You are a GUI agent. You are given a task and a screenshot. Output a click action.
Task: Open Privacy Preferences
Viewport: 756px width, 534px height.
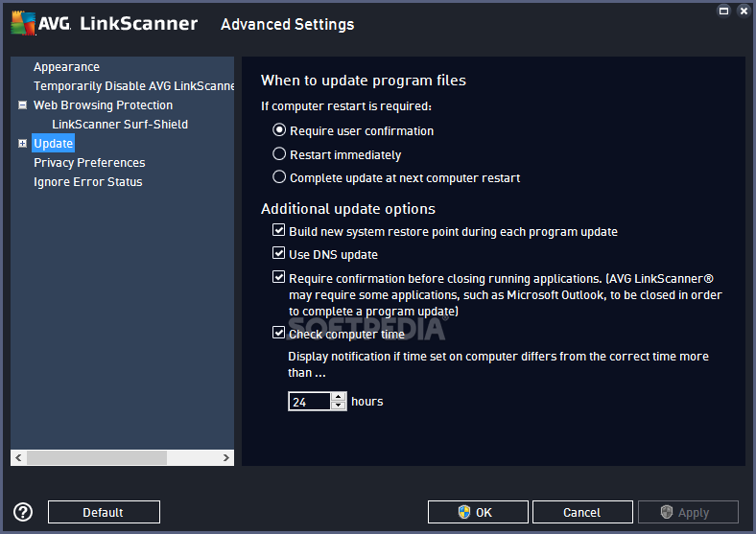click(x=89, y=163)
